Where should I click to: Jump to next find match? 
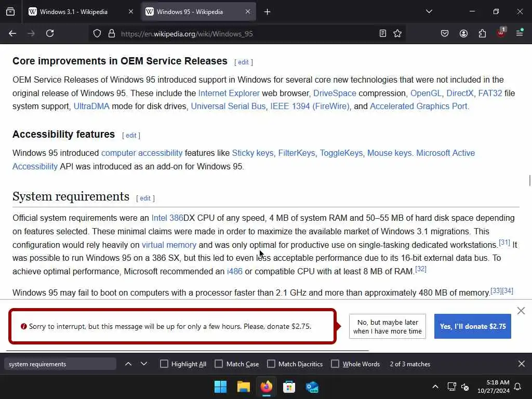[x=144, y=364]
